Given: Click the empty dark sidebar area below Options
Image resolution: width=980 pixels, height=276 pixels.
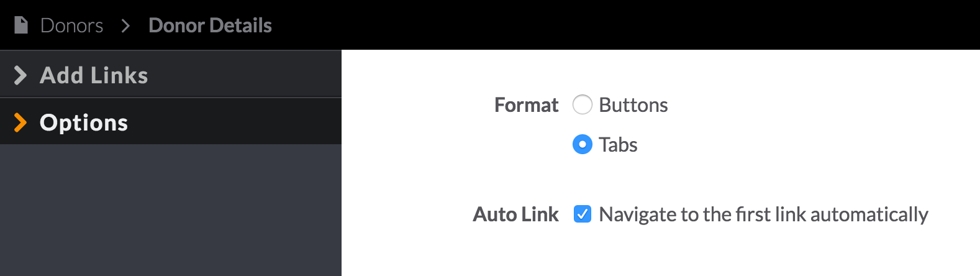Looking at the screenshot, I should coord(171,210).
